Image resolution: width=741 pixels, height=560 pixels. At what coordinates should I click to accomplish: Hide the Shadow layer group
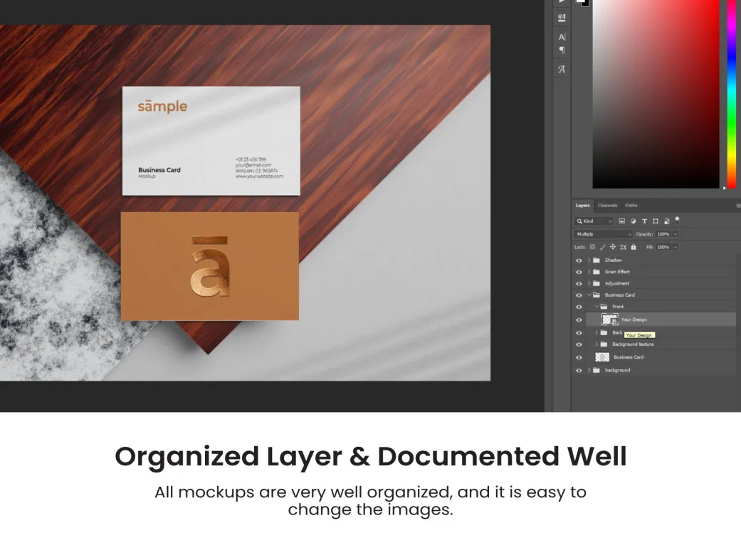(x=579, y=260)
